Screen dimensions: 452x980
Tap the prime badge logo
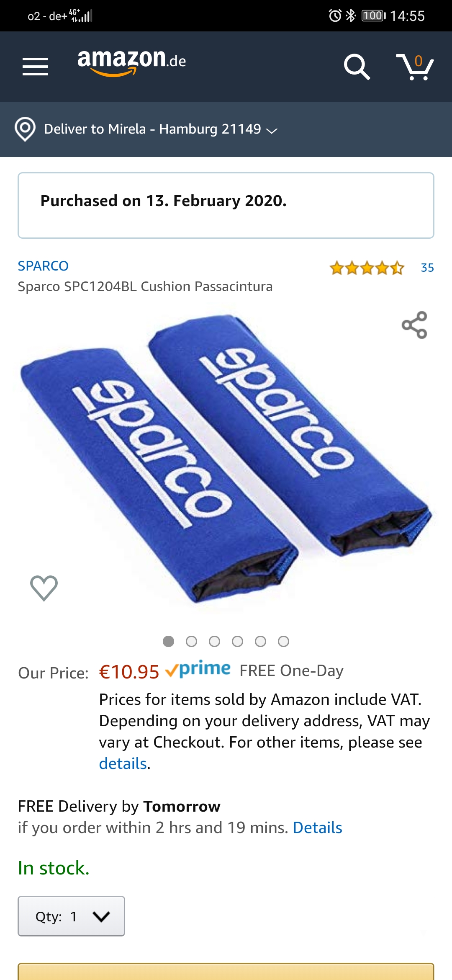click(198, 669)
